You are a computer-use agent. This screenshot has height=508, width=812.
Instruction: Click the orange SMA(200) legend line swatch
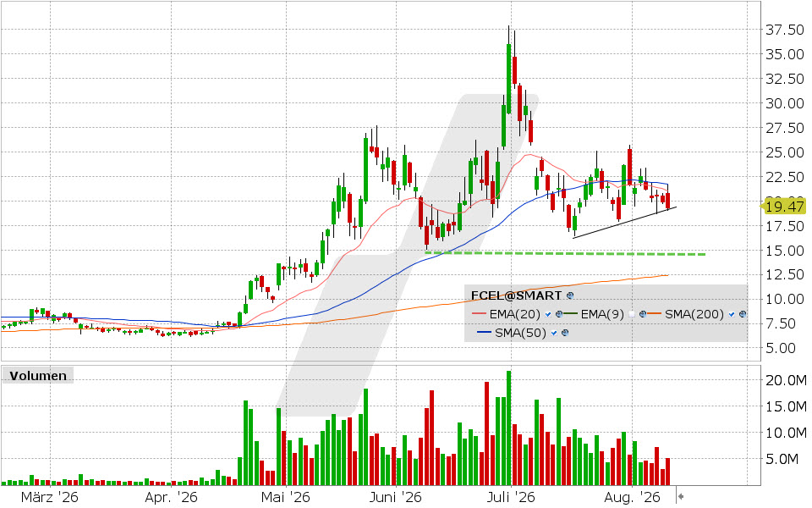654,313
